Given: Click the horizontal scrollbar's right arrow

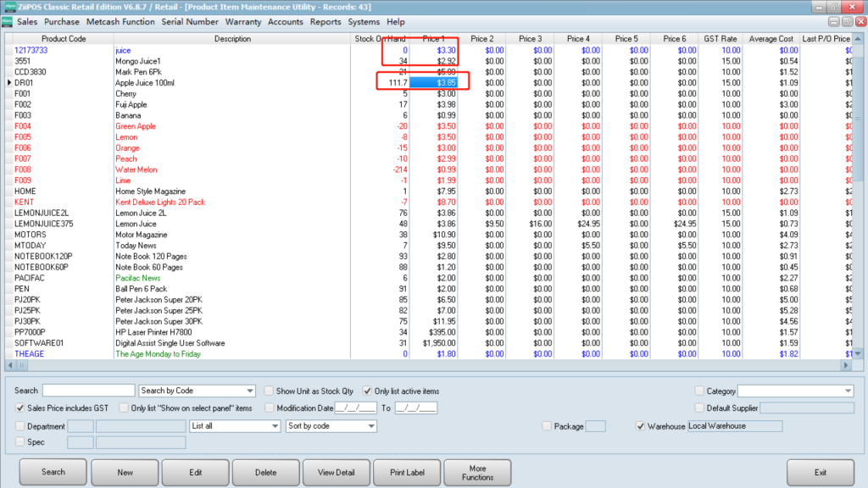Looking at the screenshot, I should tap(846, 365).
